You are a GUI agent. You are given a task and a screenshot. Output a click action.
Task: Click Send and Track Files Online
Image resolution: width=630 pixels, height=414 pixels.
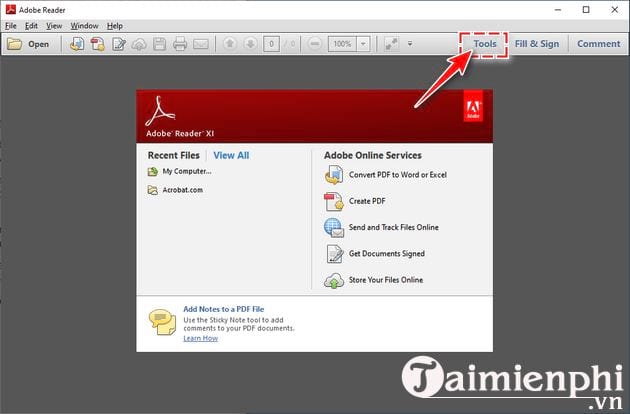pos(393,227)
